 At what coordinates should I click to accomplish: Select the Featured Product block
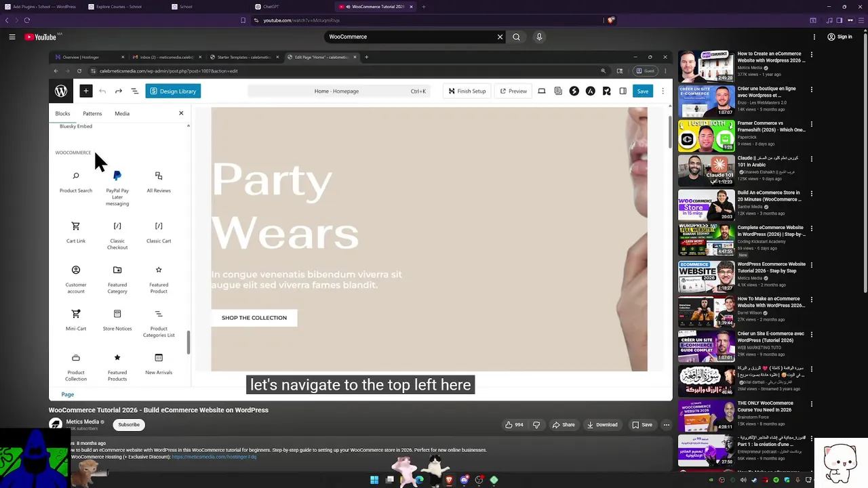coord(159,279)
